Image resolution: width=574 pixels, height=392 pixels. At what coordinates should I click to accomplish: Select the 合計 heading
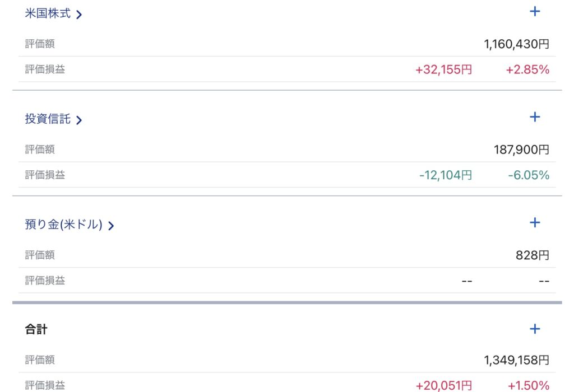pos(36,329)
